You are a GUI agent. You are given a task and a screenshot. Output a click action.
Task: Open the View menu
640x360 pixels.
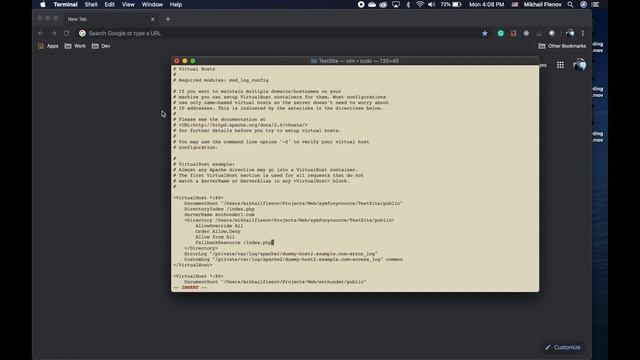coord(128,4)
